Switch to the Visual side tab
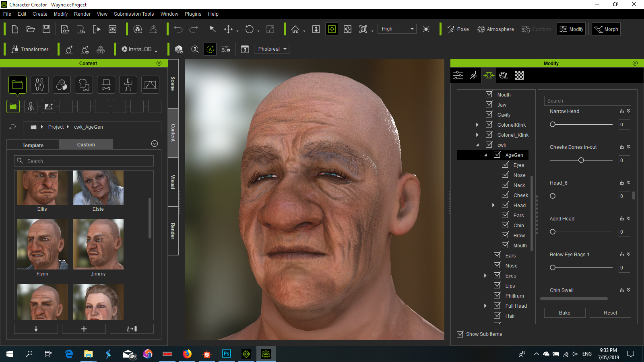The height and width of the screenshot is (362, 644). [x=173, y=182]
